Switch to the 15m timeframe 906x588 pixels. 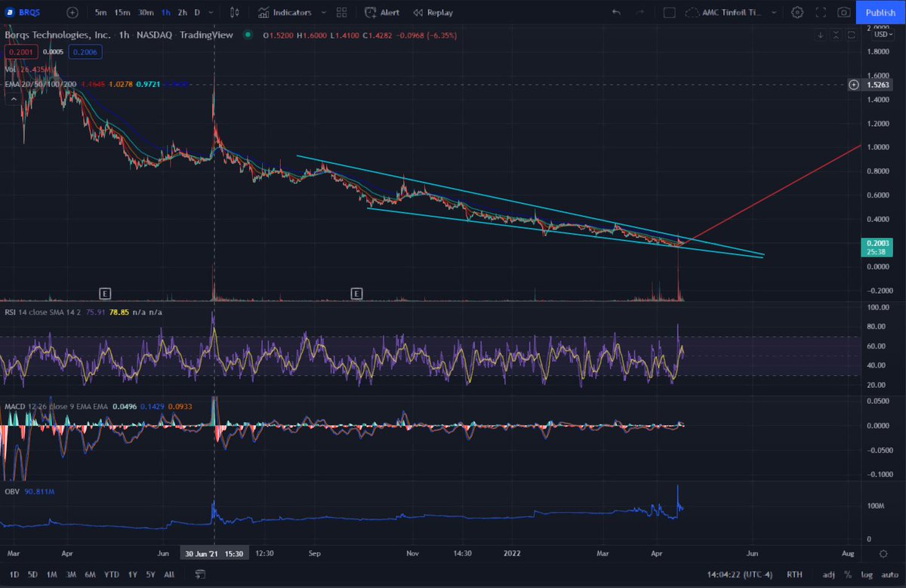[x=122, y=12]
